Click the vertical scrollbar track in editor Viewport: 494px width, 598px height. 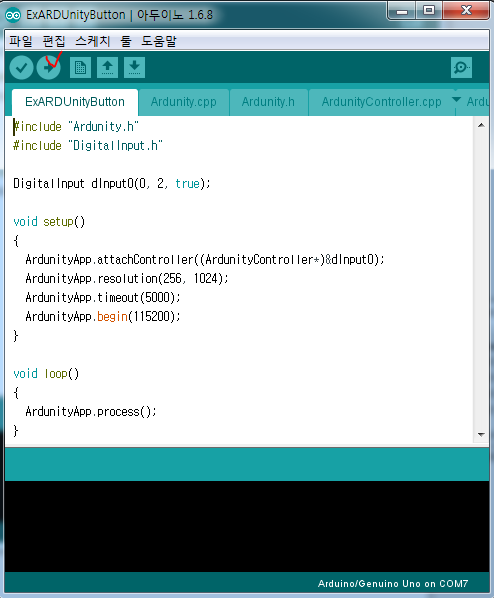point(481,280)
